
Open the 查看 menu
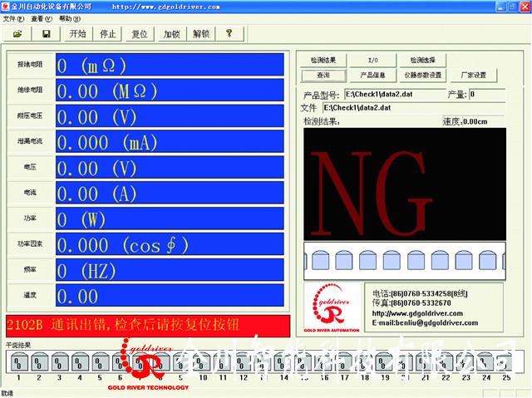37,17
